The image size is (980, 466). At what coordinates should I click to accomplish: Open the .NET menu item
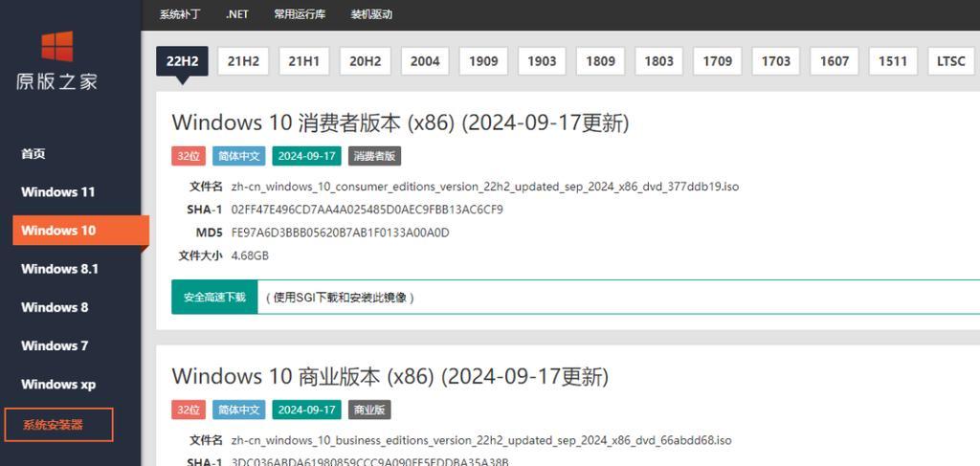pyautogui.click(x=237, y=14)
